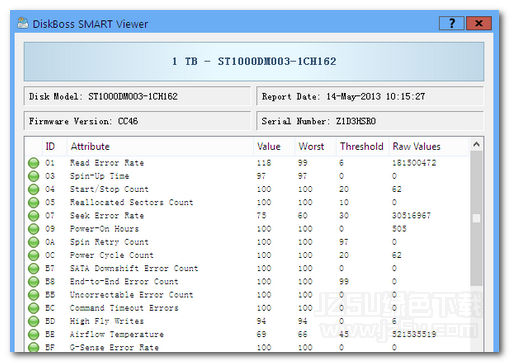Select the End-to-End Error Count attribute
The height and width of the screenshot is (363, 510).
point(124,282)
